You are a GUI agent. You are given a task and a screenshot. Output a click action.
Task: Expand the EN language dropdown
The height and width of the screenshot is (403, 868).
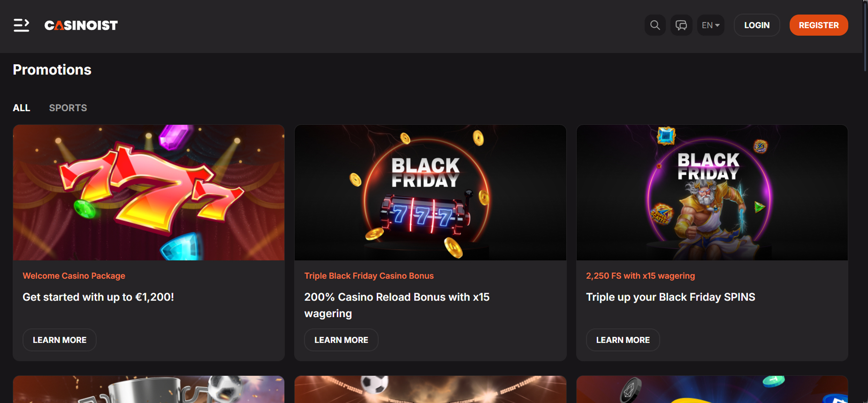[710, 25]
